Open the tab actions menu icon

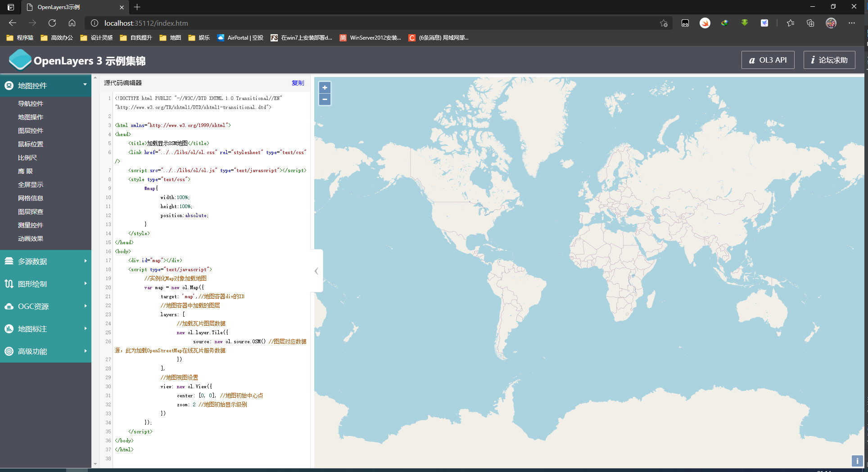point(11,7)
